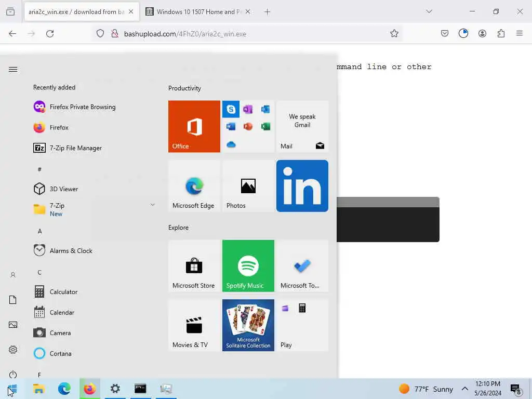Screen dimensions: 532x399
Task: Close the Windows 10 1507 tab
Action: tap(248, 11)
